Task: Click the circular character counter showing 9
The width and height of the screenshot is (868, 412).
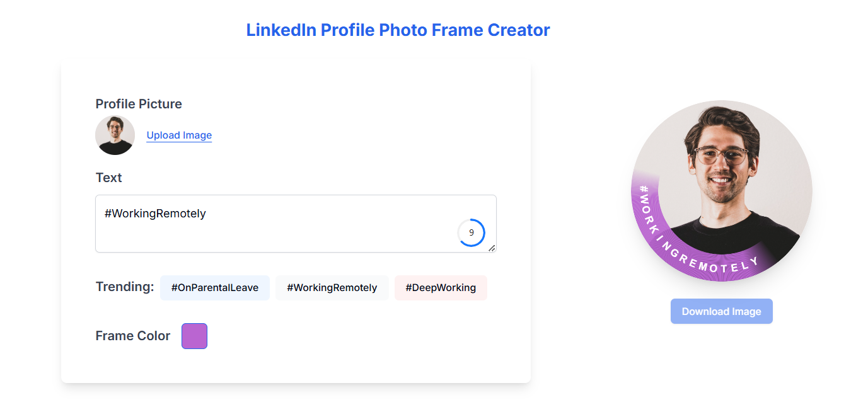Action: (x=471, y=232)
